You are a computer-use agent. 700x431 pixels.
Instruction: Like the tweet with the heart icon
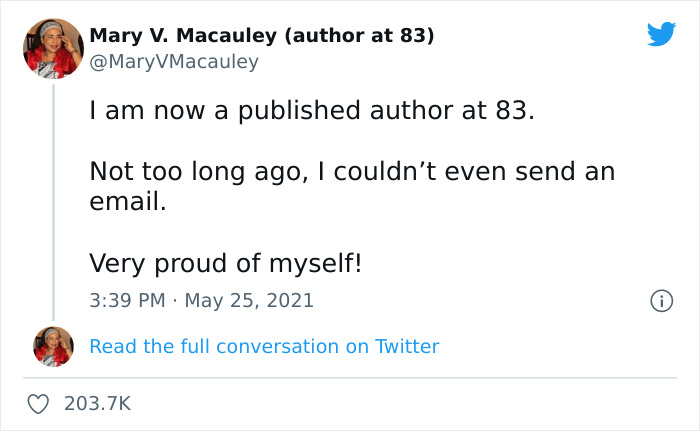point(38,403)
